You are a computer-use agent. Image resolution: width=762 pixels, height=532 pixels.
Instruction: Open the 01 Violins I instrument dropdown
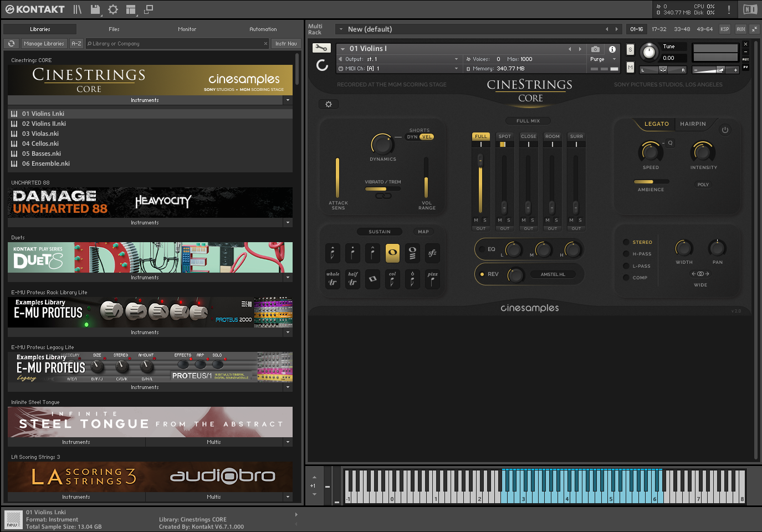(343, 49)
